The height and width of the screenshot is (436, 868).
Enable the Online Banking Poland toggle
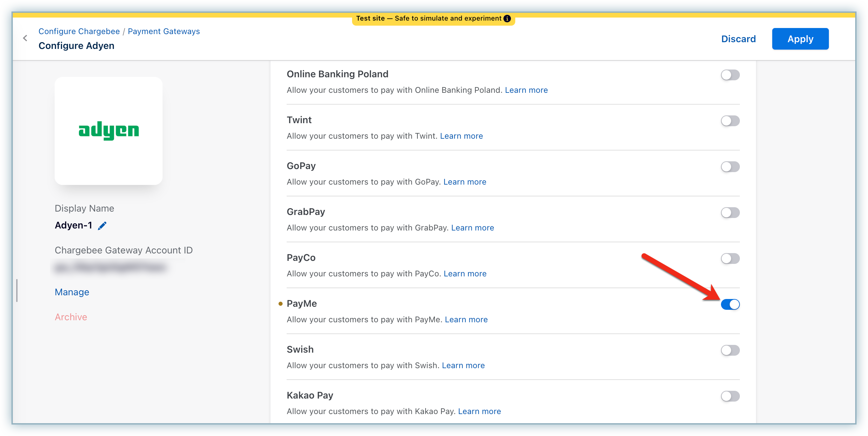click(730, 75)
